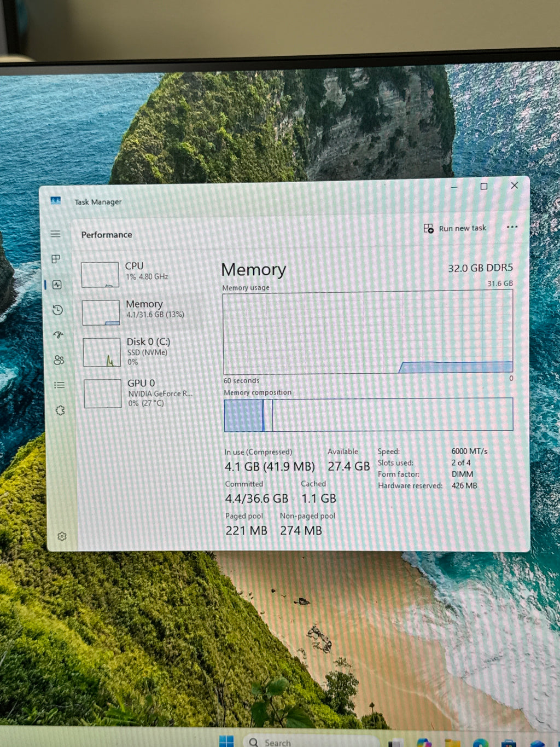Open the Users page icon
Image resolution: width=560 pixels, height=747 pixels.
point(59,360)
